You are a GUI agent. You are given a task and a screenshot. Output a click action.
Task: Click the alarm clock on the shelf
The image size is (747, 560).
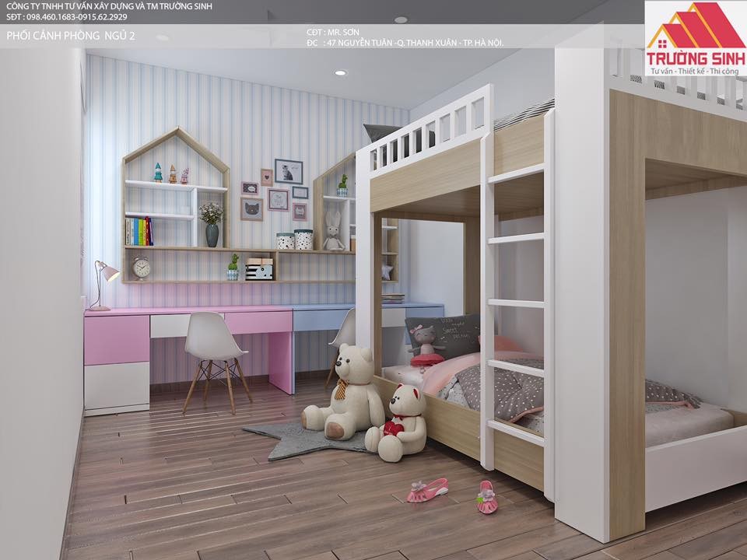click(x=141, y=268)
